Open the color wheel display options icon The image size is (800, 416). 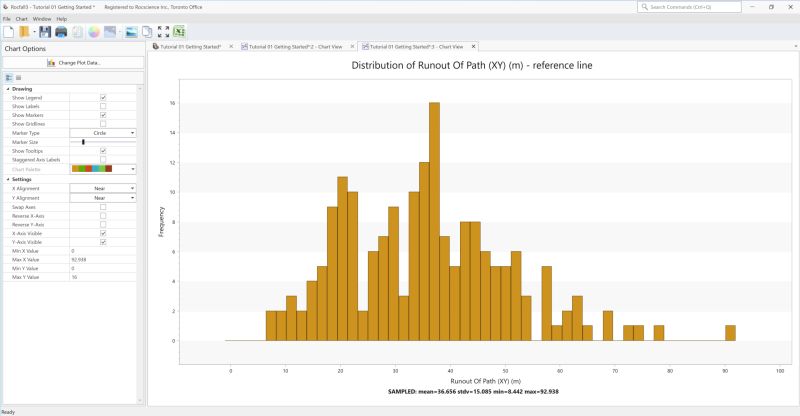click(x=94, y=32)
